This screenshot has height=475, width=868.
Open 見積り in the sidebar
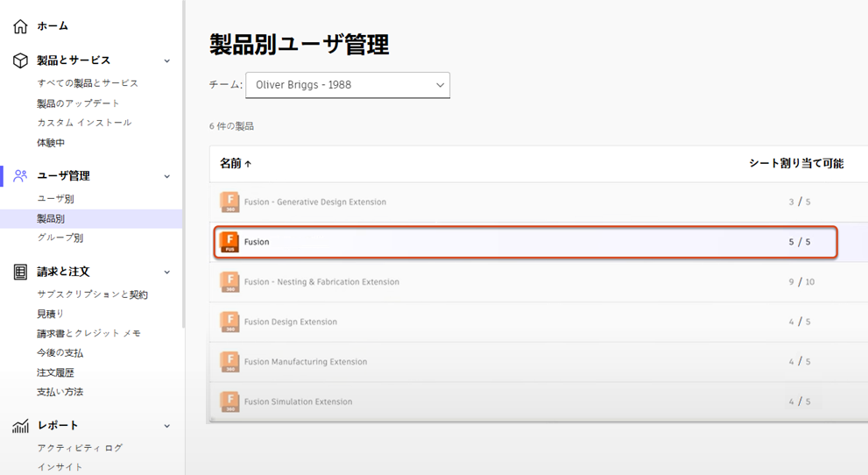point(51,314)
